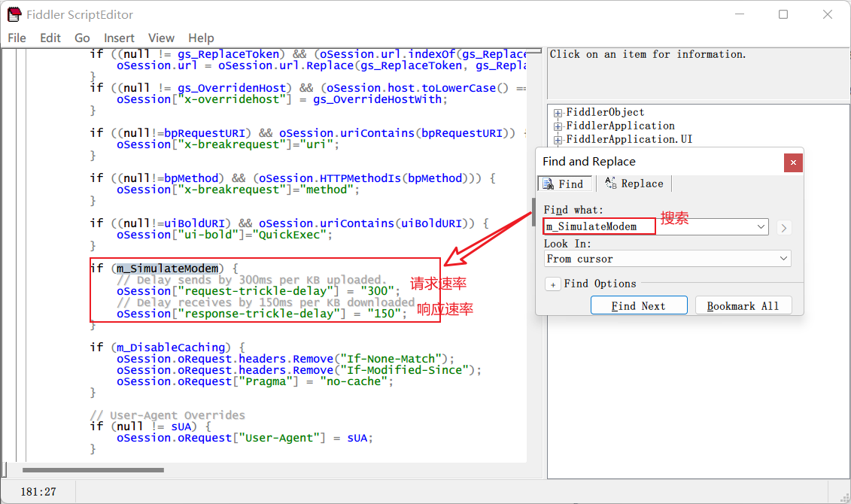Screen dimensions: 851x504
Task: Expand the FiddlerObject tree node
Action: click(558, 113)
